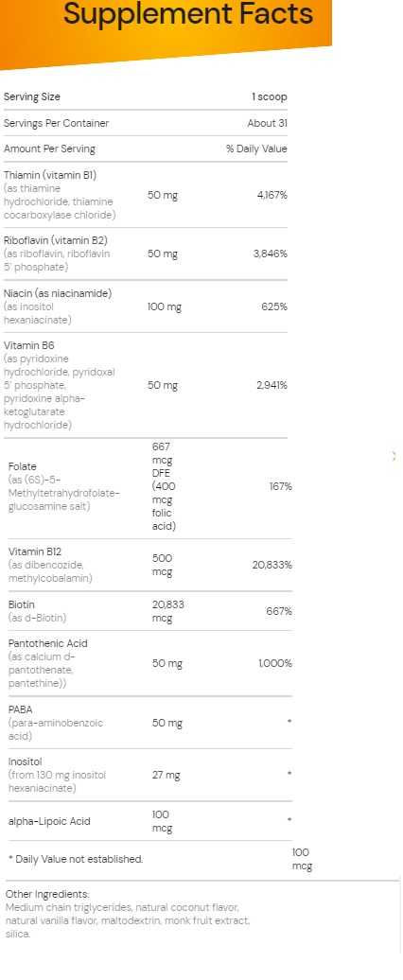Viewport: 403px width, 980px height.
Task: Select the Folate ingredient name
Action: [x=23, y=467]
